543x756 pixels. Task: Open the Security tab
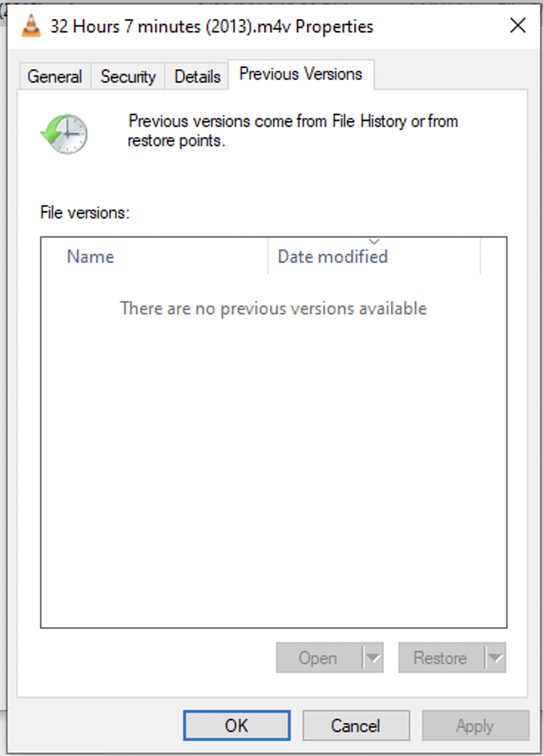click(x=128, y=76)
